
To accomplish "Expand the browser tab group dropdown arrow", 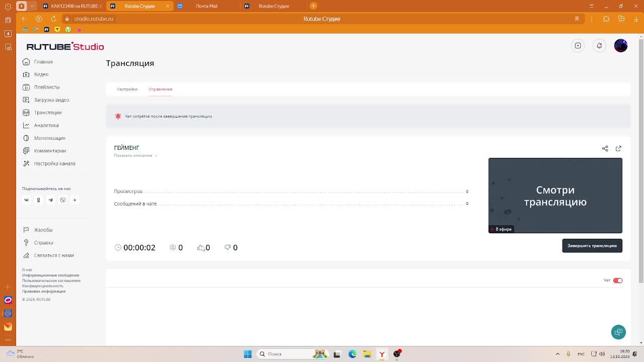I will pos(32,6).
